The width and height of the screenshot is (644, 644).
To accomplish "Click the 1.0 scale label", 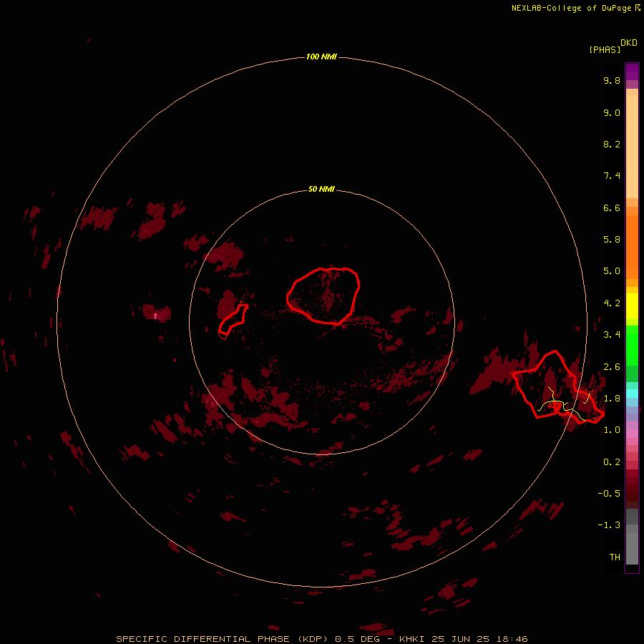I will (x=612, y=430).
